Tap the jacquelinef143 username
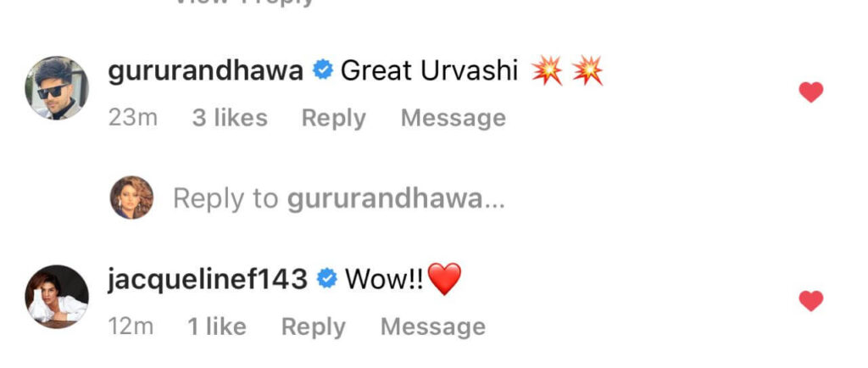Viewport: 868px width, 368px height. [208, 280]
